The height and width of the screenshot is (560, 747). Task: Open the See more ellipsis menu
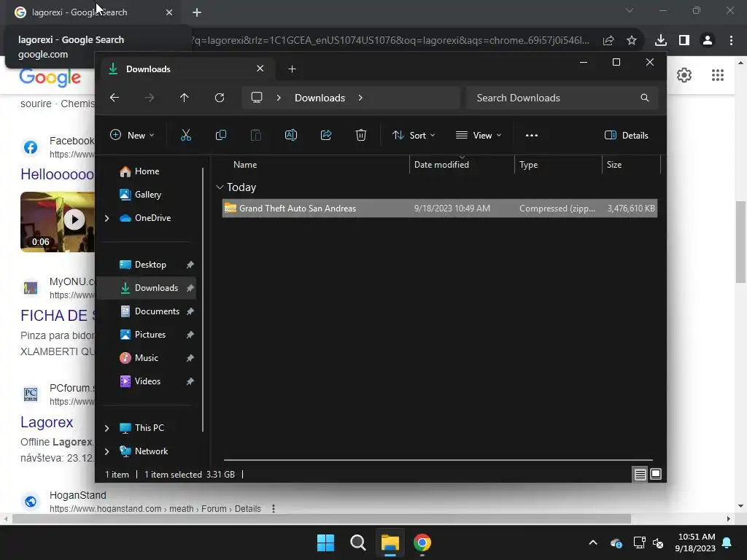[x=532, y=135]
